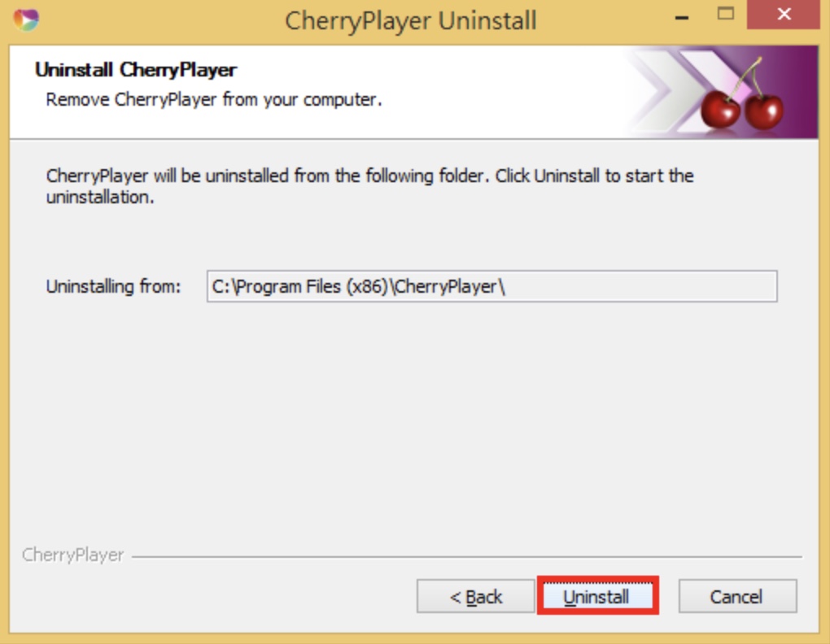Click the 'Uninstall CherryPlayer' heading
This screenshot has height=644, width=830.
136,70
